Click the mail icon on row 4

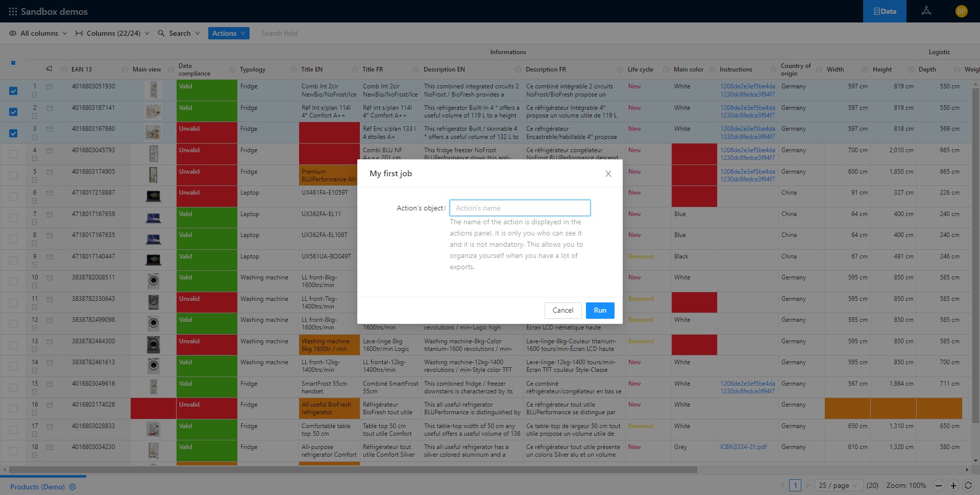pyautogui.click(x=49, y=151)
